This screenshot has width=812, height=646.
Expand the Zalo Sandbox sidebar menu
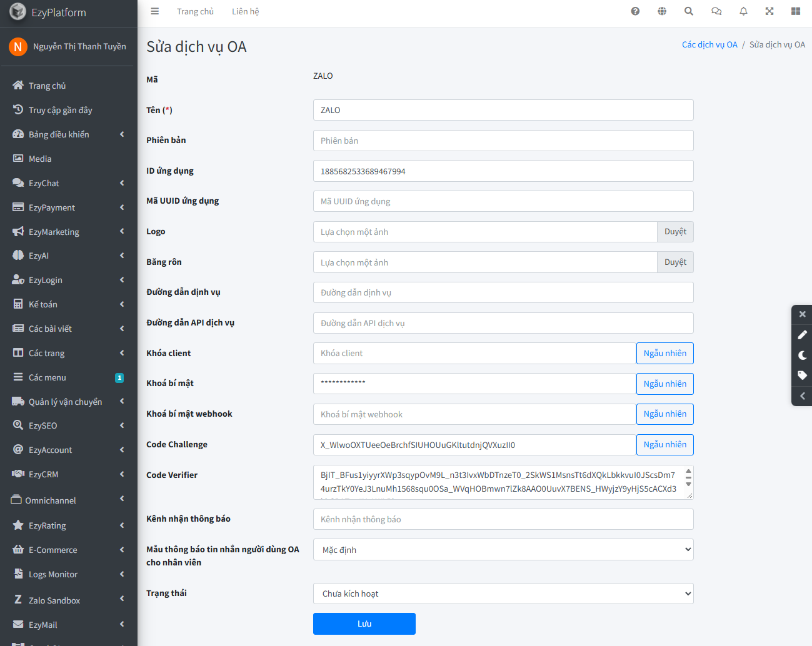tap(69, 600)
